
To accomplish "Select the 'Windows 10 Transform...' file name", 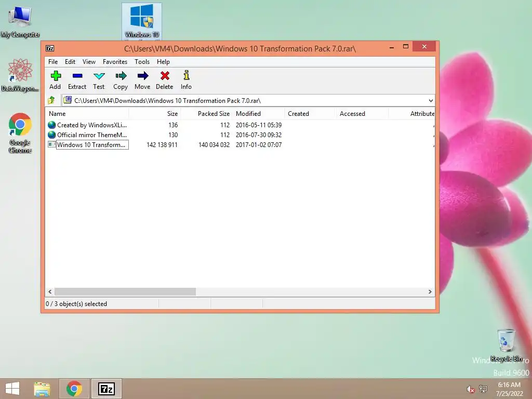I will coord(91,144).
